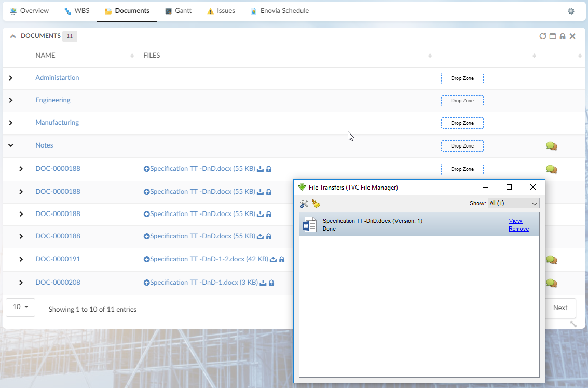
Task: Open the Show "All (1)" dropdown
Action: click(513, 203)
